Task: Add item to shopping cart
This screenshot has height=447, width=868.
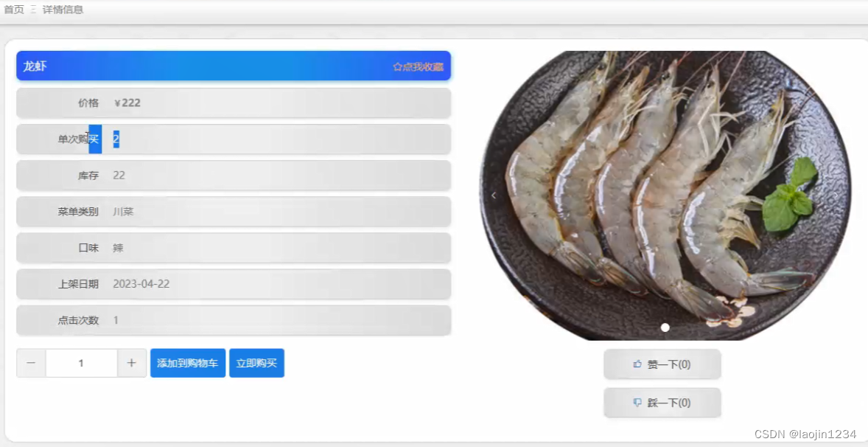Action: click(188, 364)
